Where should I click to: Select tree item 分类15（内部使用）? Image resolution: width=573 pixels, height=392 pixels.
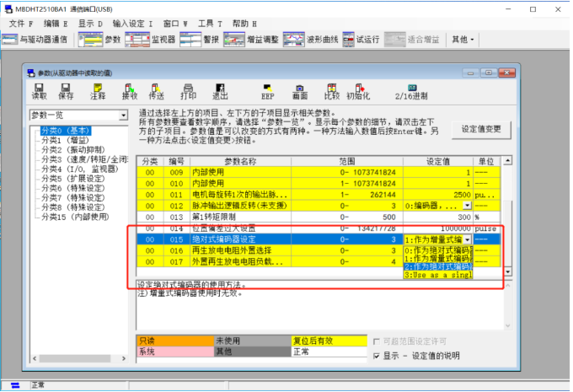[75, 217]
